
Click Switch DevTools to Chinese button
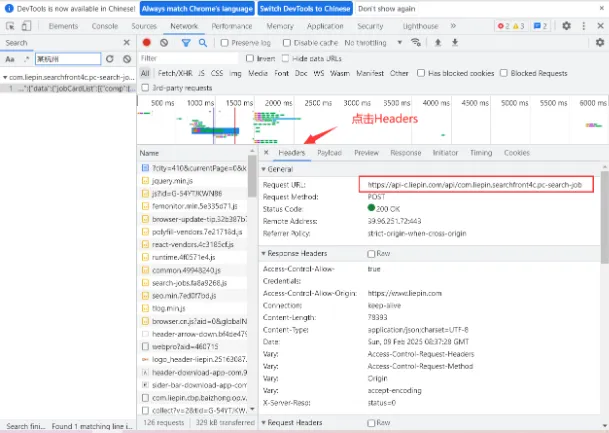(x=305, y=9)
